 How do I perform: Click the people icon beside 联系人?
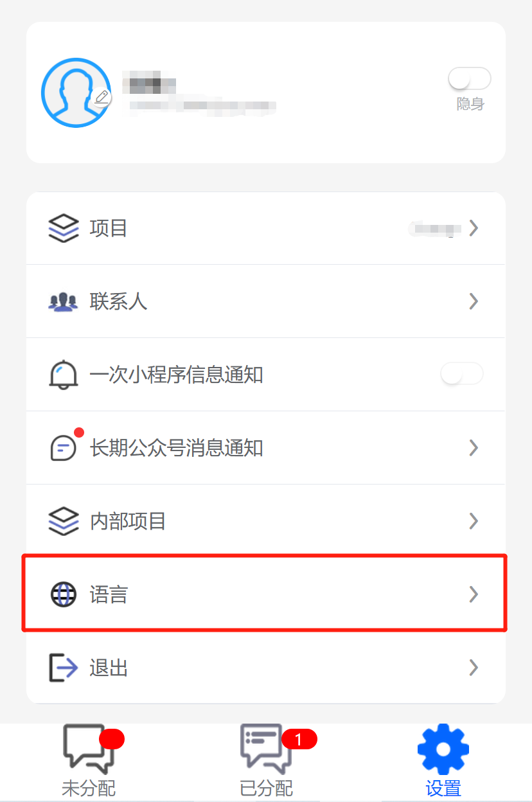(x=63, y=301)
